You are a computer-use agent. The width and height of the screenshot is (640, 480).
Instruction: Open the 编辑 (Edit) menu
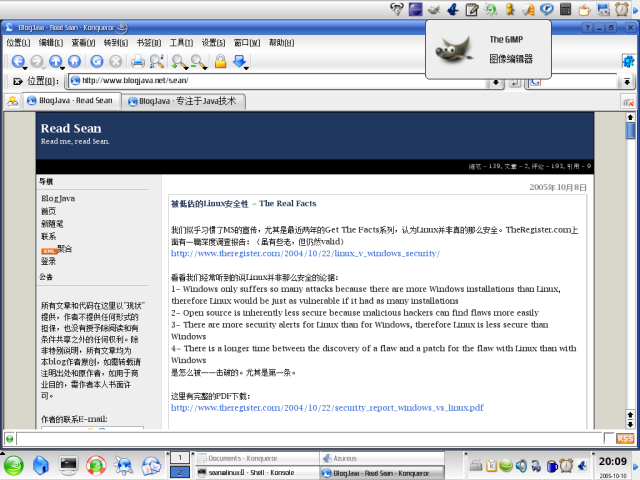[51, 42]
